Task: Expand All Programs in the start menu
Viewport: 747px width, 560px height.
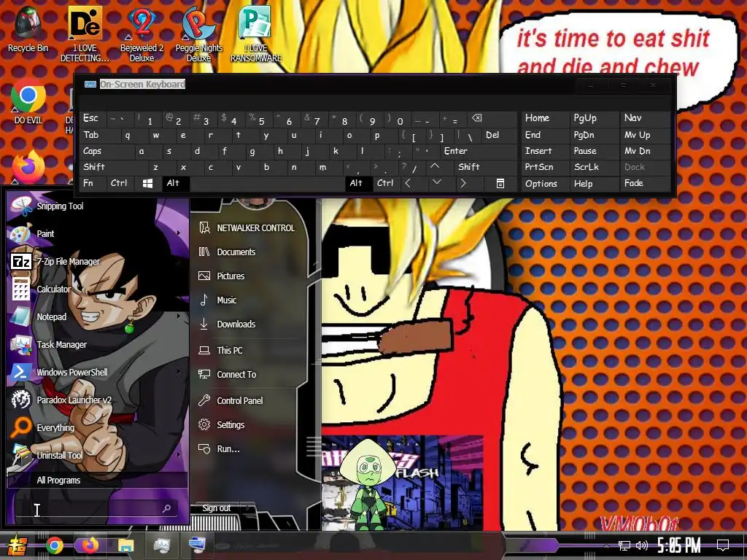Action: pos(97,480)
